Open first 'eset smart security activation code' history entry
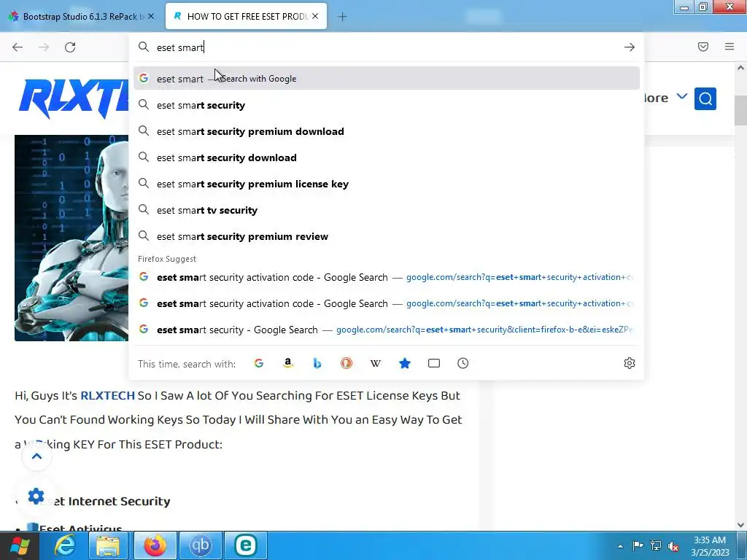The image size is (747, 560). (387, 277)
